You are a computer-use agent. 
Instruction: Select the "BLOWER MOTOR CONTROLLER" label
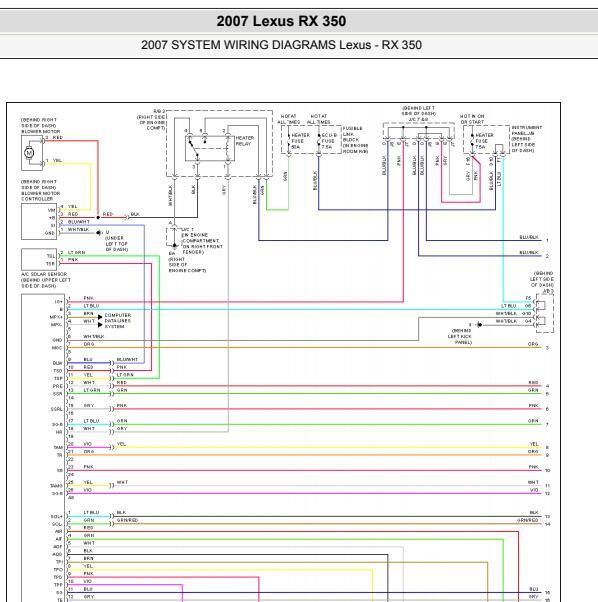pyautogui.click(x=40, y=196)
